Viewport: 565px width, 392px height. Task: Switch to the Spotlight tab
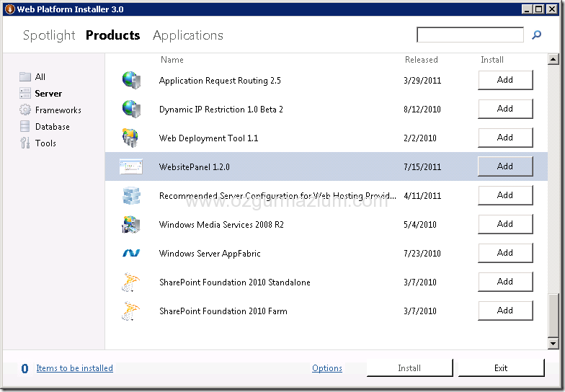coord(49,35)
